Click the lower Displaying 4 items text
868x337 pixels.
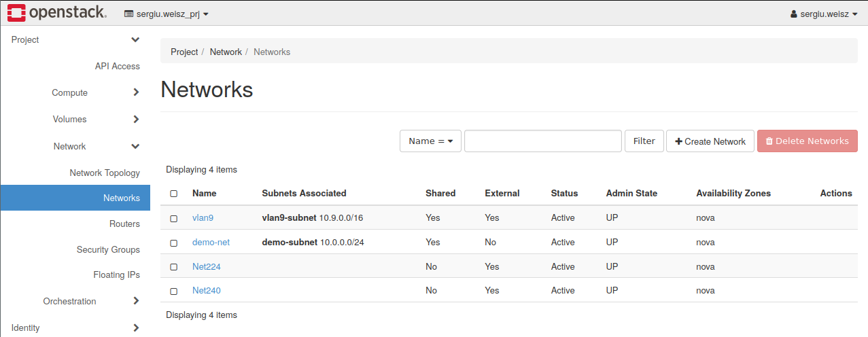point(201,315)
